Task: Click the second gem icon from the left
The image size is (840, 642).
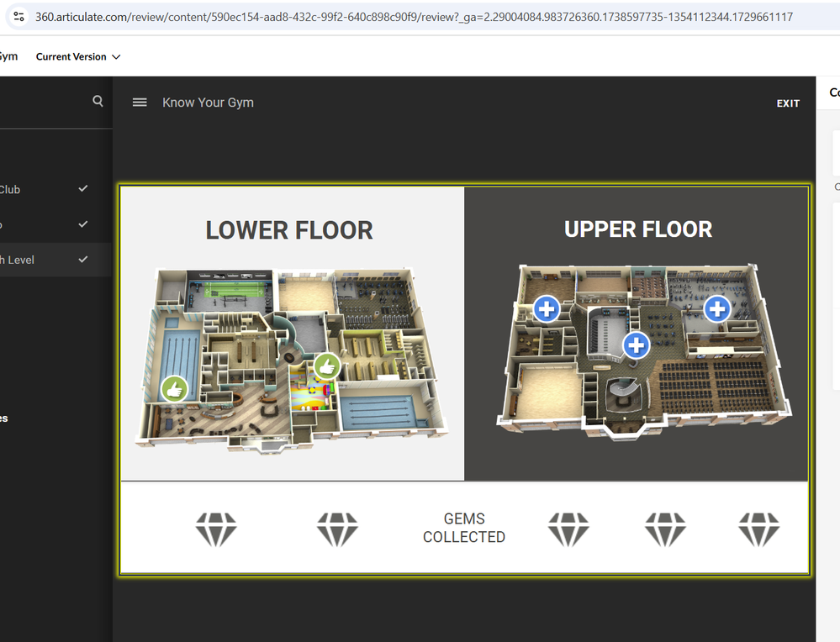Action: point(337,529)
